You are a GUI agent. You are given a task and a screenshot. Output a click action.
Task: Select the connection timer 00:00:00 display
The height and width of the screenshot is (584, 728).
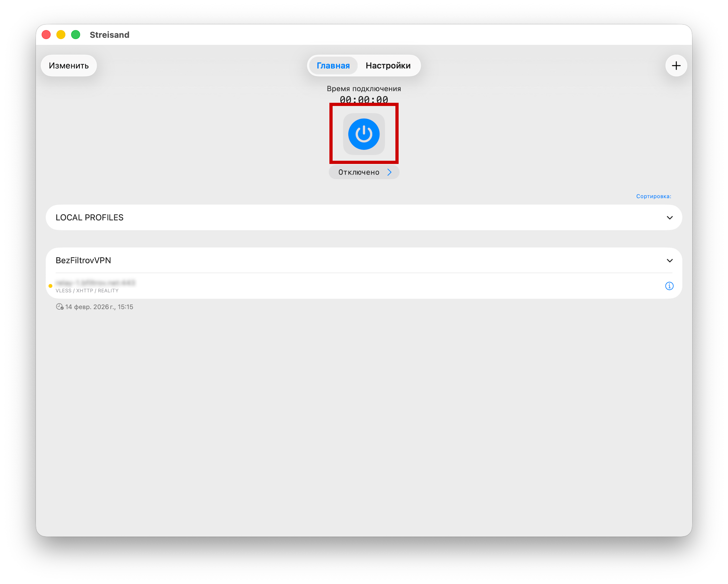pyautogui.click(x=364, y=100)
